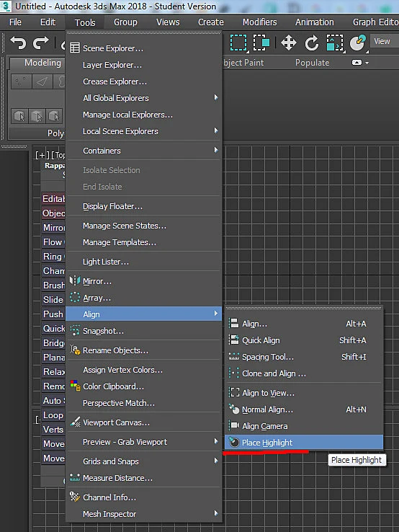Click the Place Highlight sphere icon

click(x=233, y=442)
